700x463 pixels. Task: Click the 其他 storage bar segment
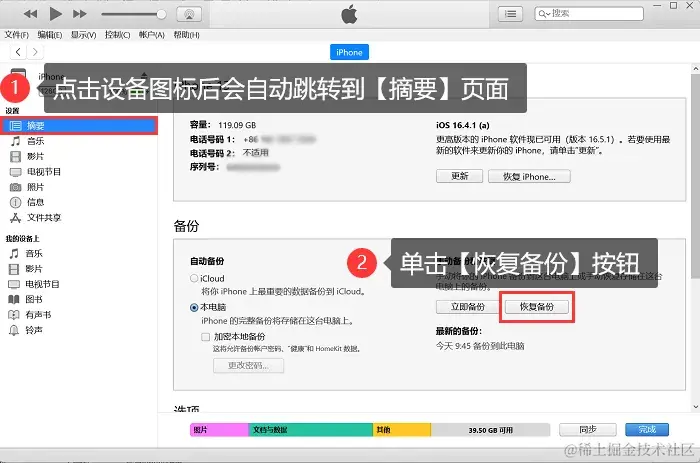pos(402,430)
